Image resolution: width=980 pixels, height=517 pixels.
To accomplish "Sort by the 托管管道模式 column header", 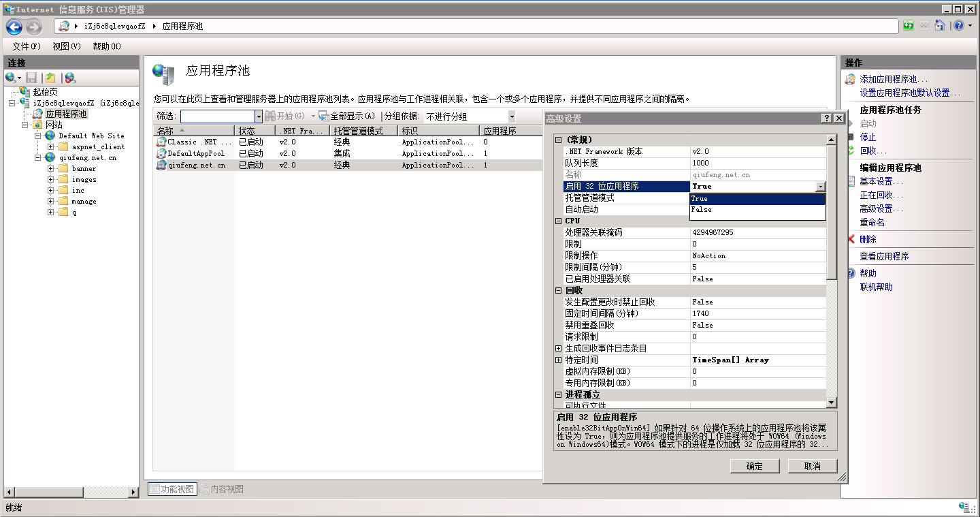I will pyautogui.click(x=363, y=131).
